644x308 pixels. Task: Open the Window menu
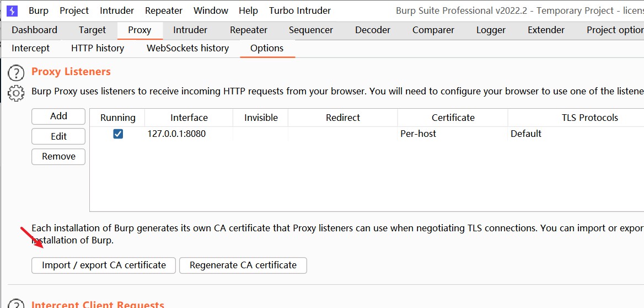click(211, 10)
